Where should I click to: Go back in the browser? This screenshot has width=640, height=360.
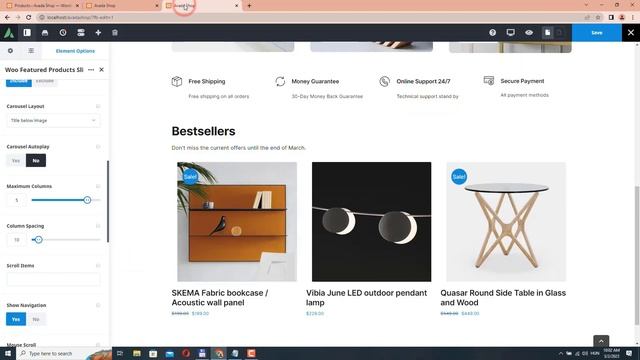point(7,18)
